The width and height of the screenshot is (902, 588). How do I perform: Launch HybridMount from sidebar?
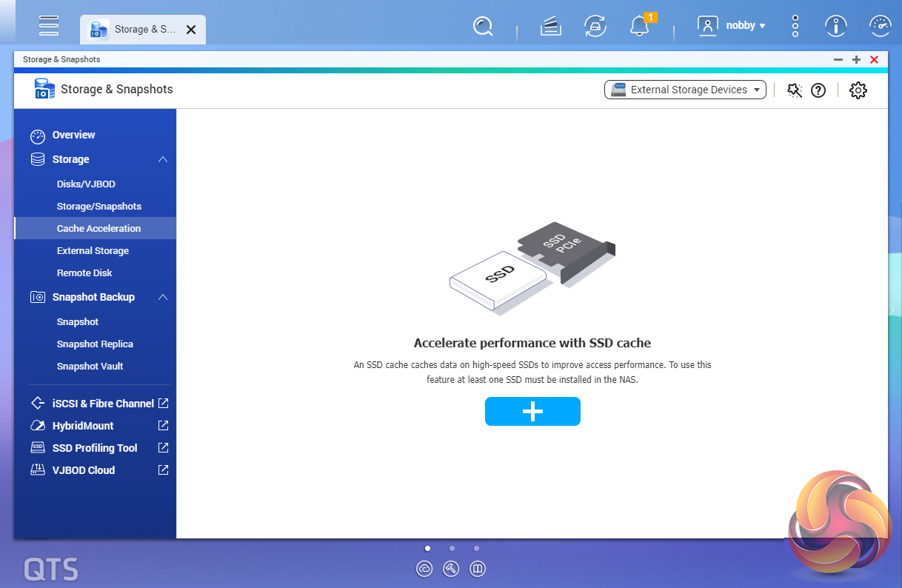click(83, 426)
